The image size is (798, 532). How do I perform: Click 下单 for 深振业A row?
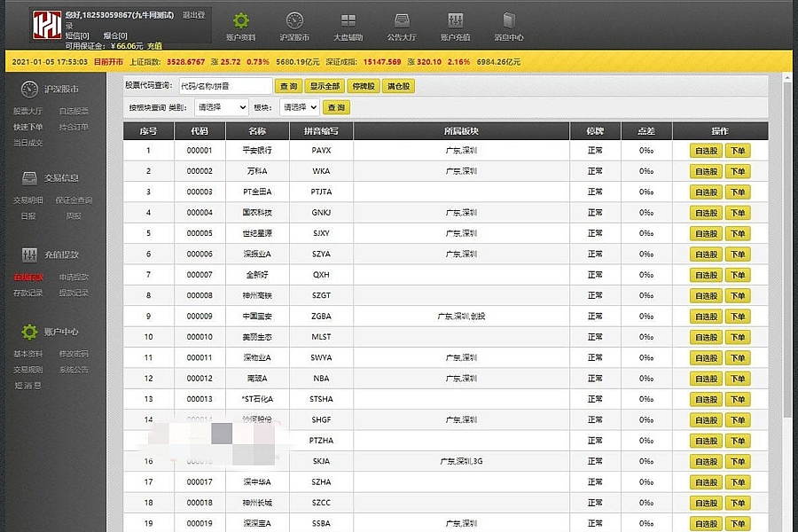[738, 254]
